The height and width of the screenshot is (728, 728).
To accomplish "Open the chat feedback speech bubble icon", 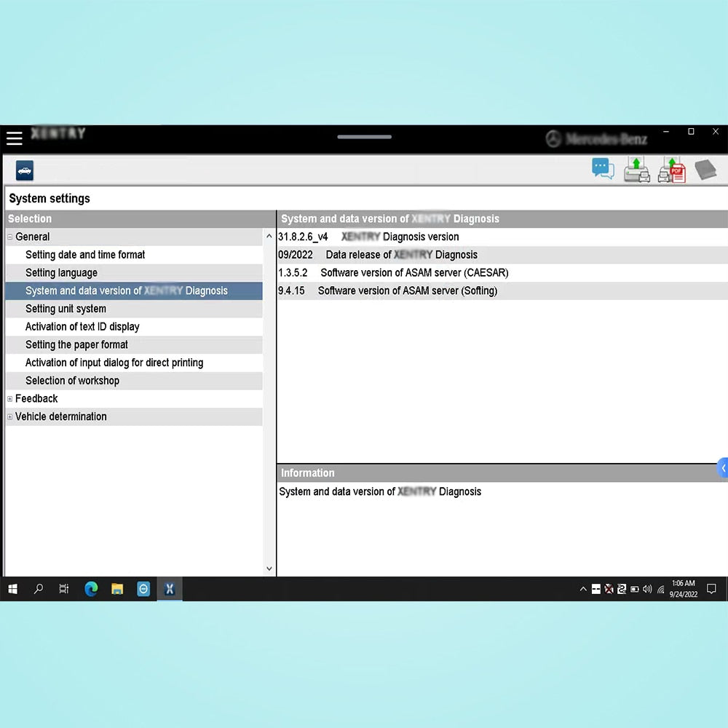I will tap(603, 169).
